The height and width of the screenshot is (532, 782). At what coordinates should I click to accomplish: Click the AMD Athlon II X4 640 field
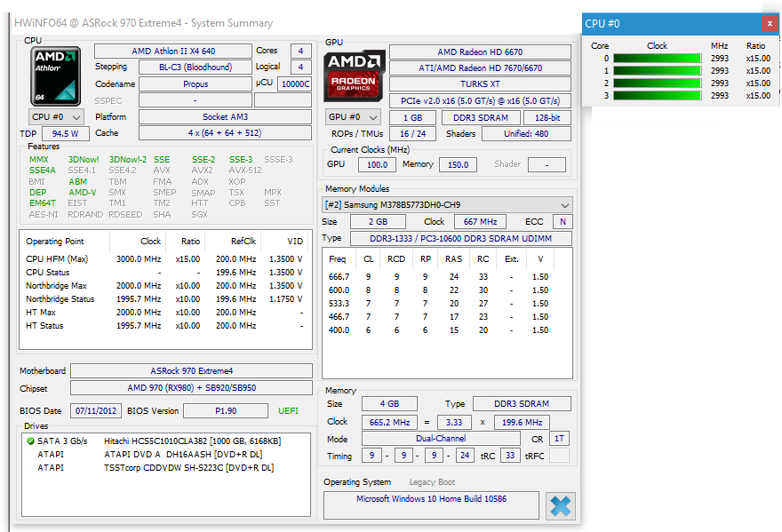click(x=173, y=52)
